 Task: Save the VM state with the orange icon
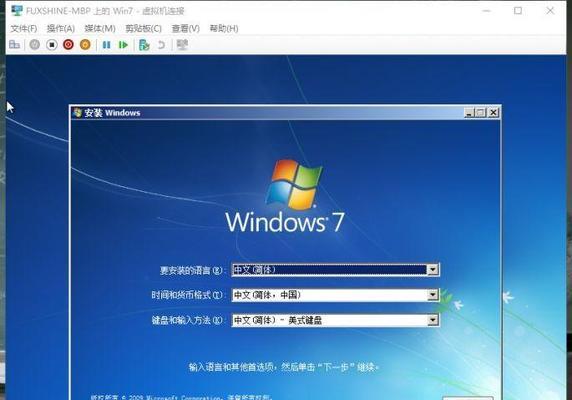click(x=85, y=45)
